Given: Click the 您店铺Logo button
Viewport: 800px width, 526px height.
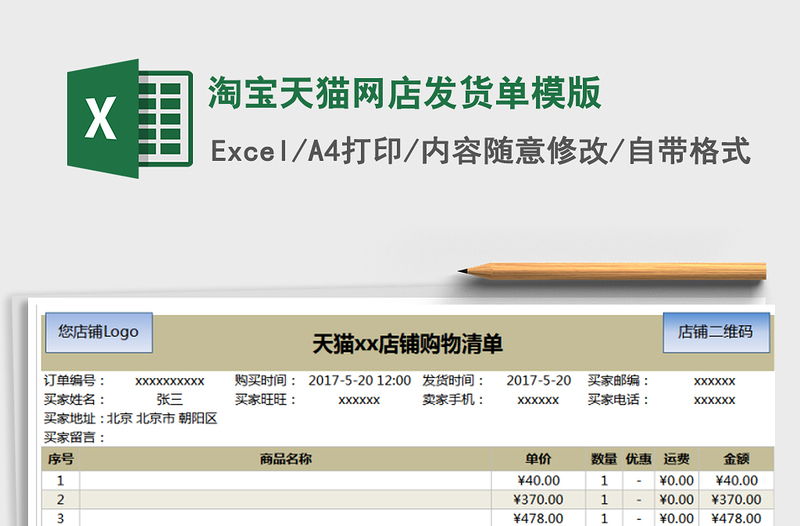Looking at the screenshot, I should click(x=99, y=333).
